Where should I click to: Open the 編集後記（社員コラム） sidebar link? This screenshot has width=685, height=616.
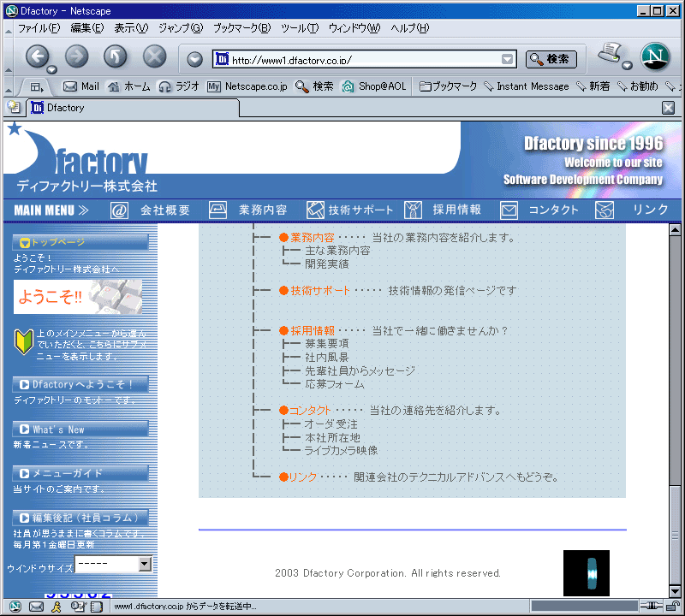tap(80, 518)
